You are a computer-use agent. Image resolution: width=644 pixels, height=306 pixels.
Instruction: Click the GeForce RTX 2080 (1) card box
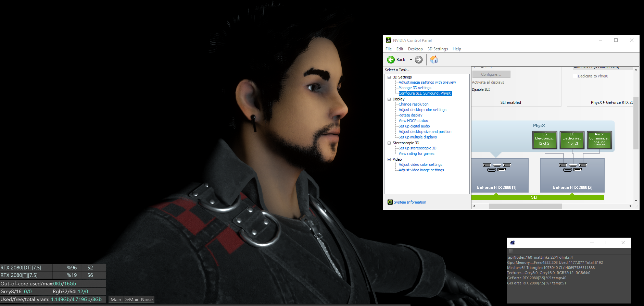500,175
